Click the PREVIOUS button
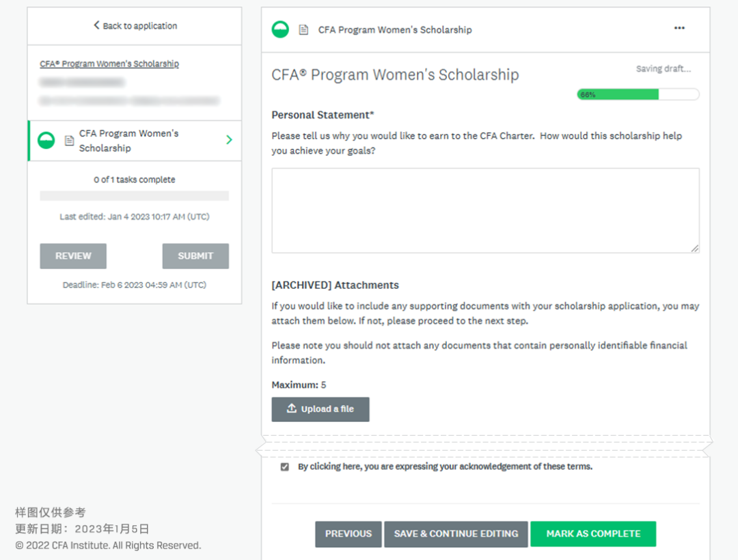This screenshot has width=738, height=560. point(348,533)
